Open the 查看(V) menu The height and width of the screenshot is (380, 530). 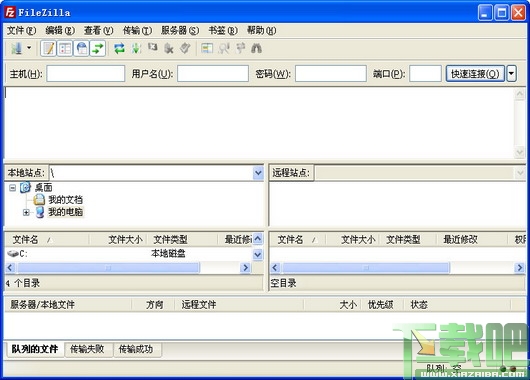coord(99,31)
